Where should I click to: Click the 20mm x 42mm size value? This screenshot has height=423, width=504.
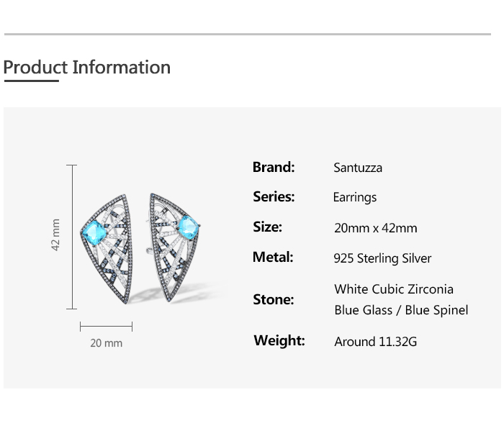(375, 228)
